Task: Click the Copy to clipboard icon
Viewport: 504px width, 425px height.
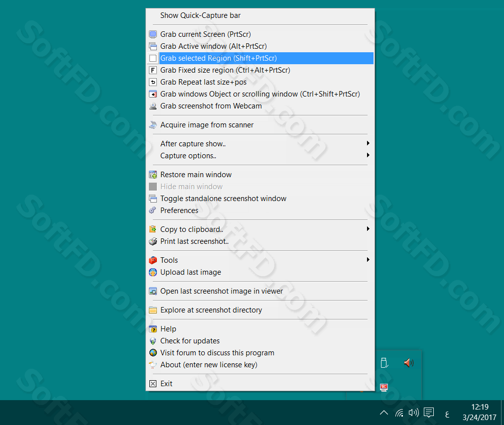Action: click(153, 229)
